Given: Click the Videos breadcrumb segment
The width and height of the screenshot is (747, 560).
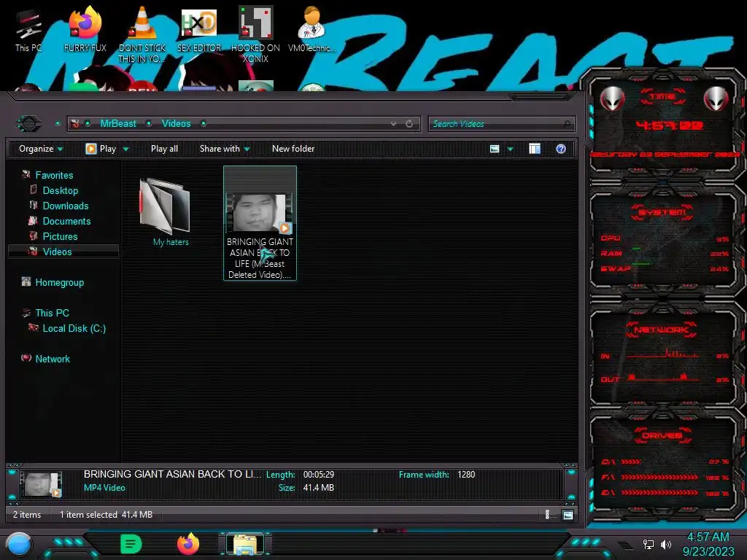Looking at the screenshot, I should (x=177, y=124).
